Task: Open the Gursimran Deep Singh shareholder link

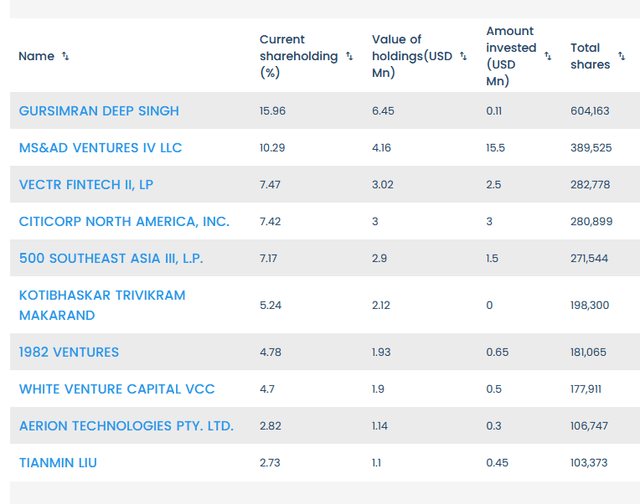Action: (x=99, y=111)
